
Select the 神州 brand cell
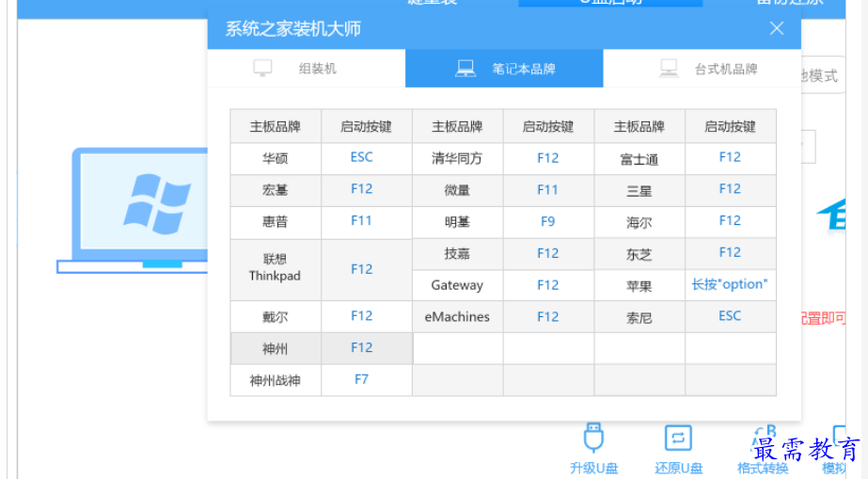pyautogui.click(x=276, y=349)
